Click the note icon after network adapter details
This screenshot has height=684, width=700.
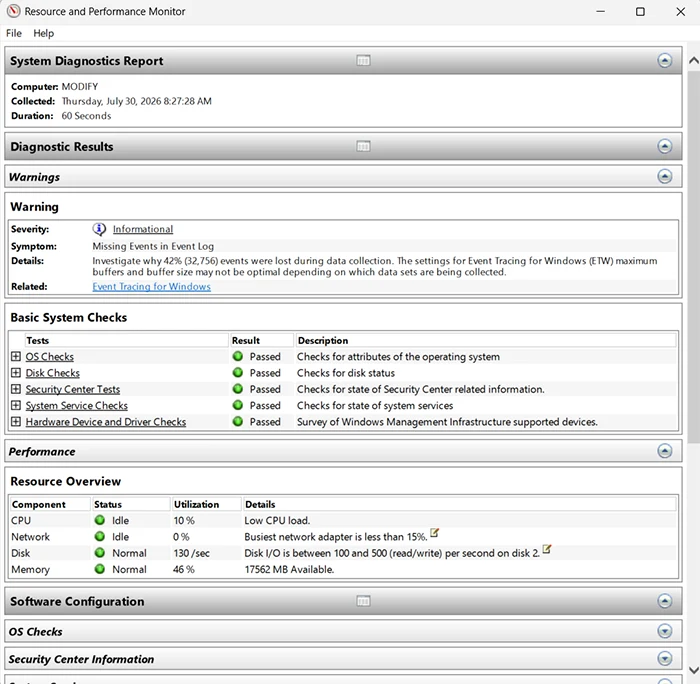pyautogui.click(x=434, y=533)
